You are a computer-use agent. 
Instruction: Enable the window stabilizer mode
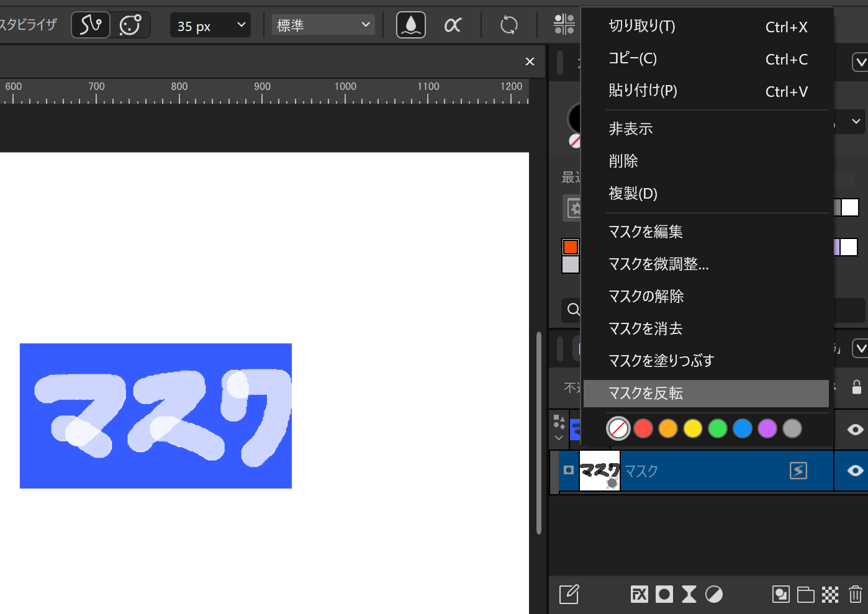pyautogui.click(x=130, y=25)
